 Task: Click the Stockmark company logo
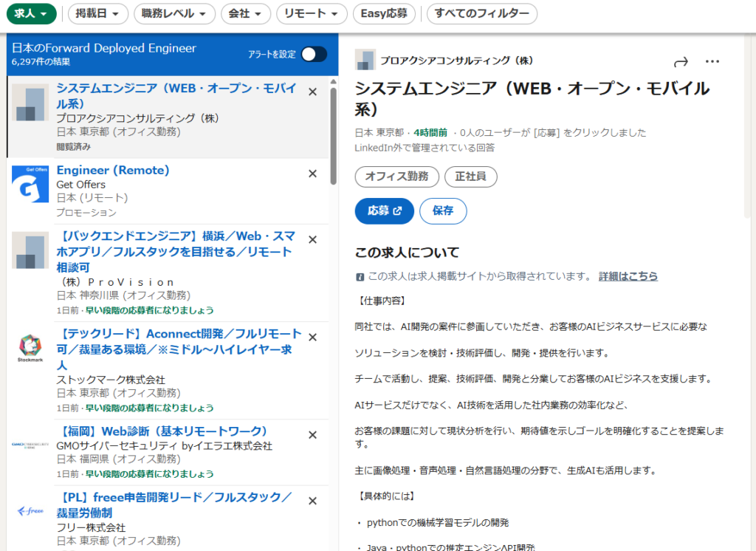[30, 349]
